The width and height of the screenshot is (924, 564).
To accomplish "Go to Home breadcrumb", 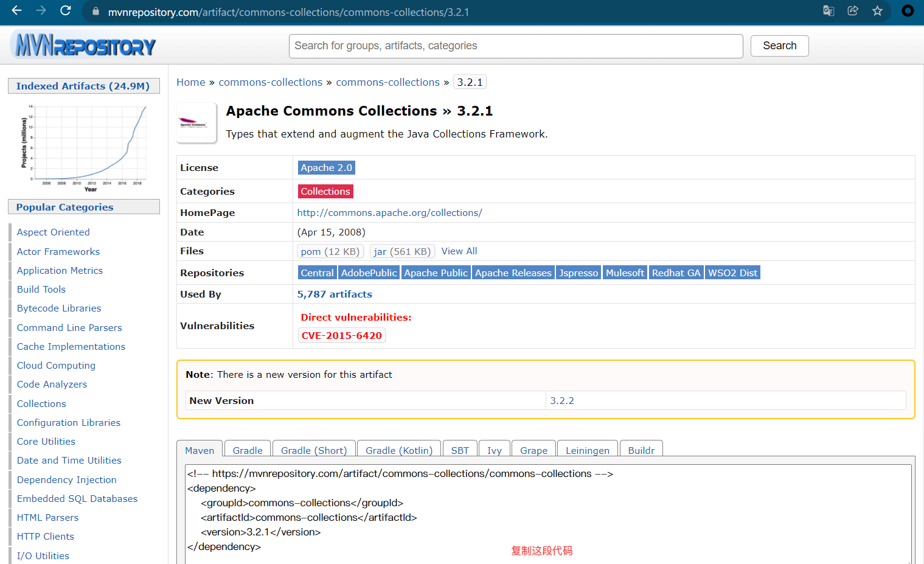I will (x=191, y=82).
